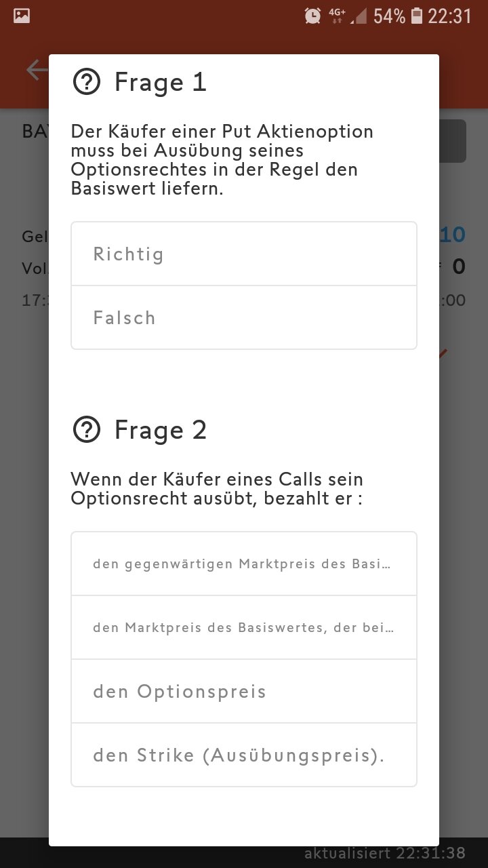Tap the "Frage 1" heading
This screenshot has height=868, width=488.
160,83
